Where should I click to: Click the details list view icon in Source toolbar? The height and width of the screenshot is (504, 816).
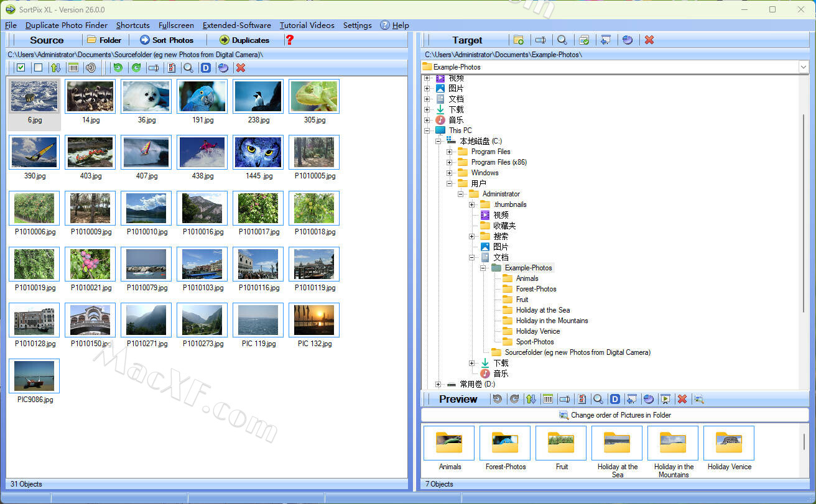tap(73, 68)
